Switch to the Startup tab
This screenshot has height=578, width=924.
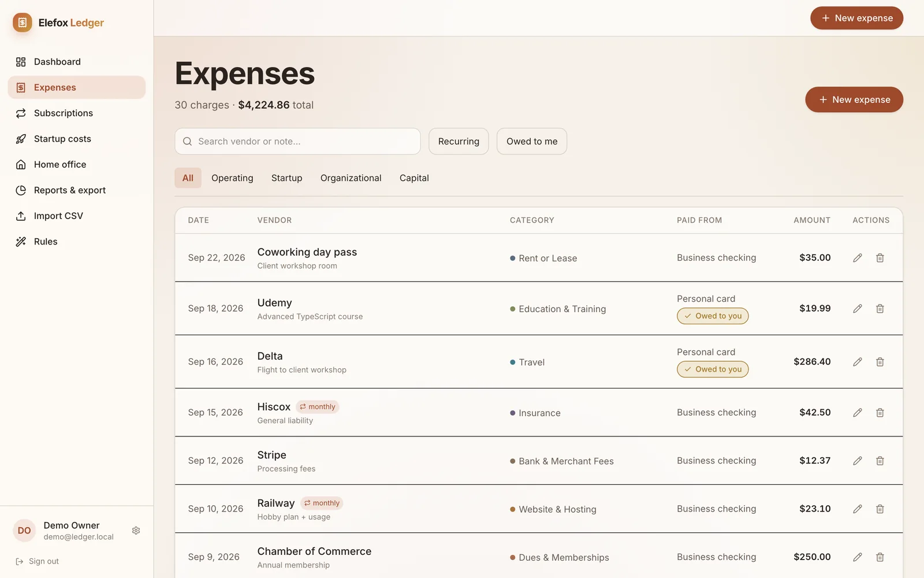tap(287, 178)
